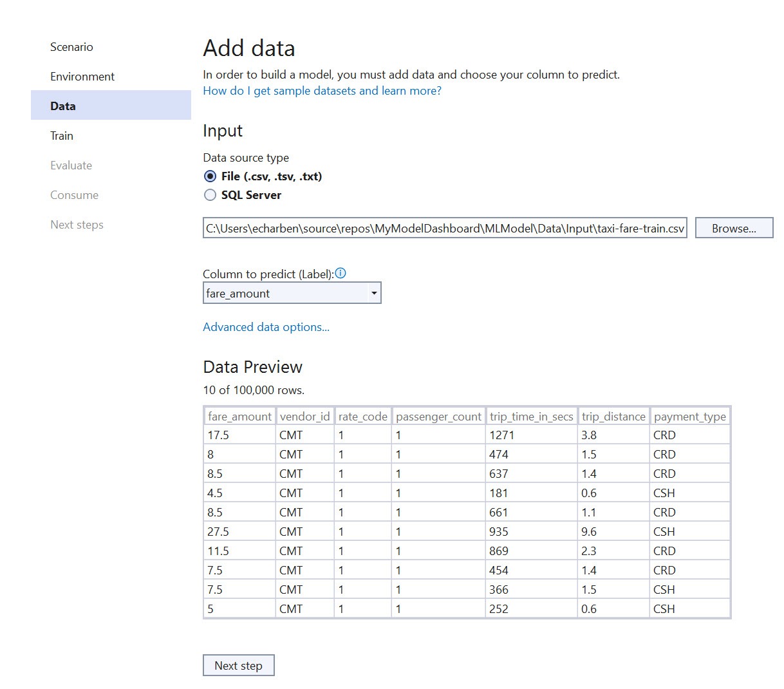Image resolution: width=784 pixels, height=689 pixels.
Task: Click the 17.5 fare cell
Action: (x=239, y=435)
